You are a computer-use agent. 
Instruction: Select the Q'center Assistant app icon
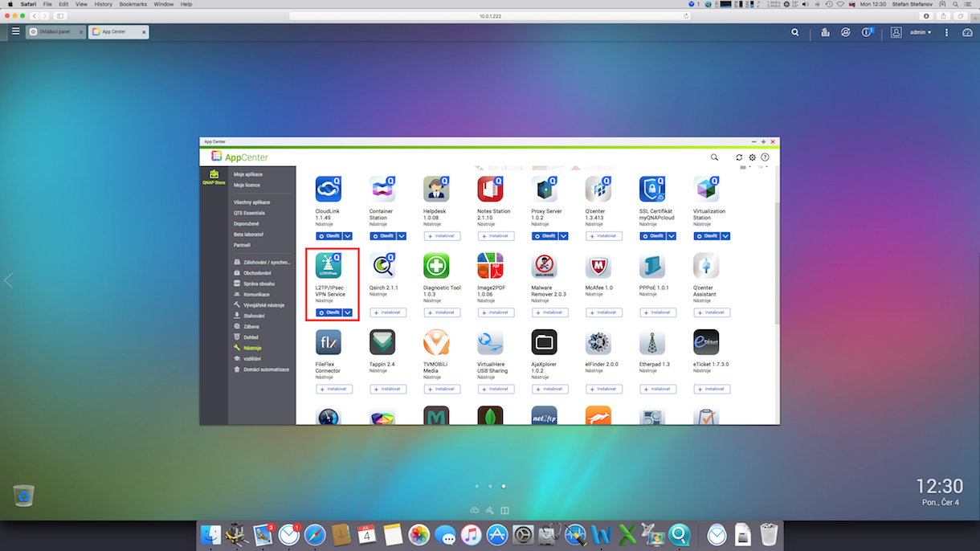pos(706,266)
